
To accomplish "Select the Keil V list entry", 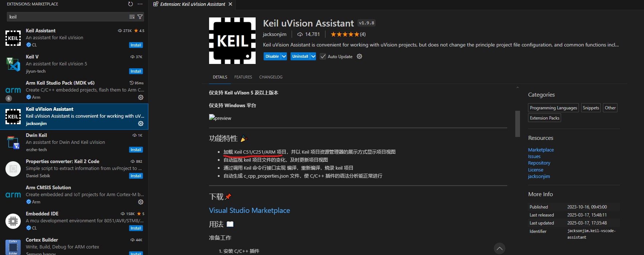I will 74,64.
